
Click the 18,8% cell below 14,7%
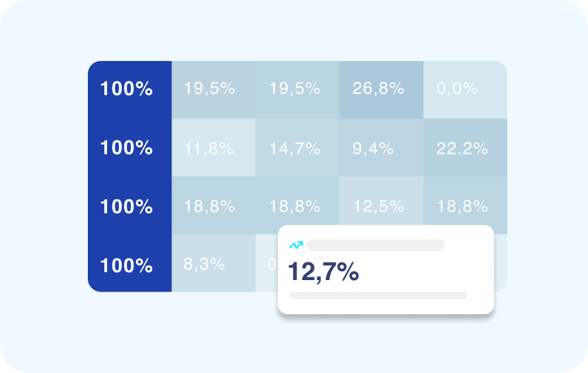point(295,206)
